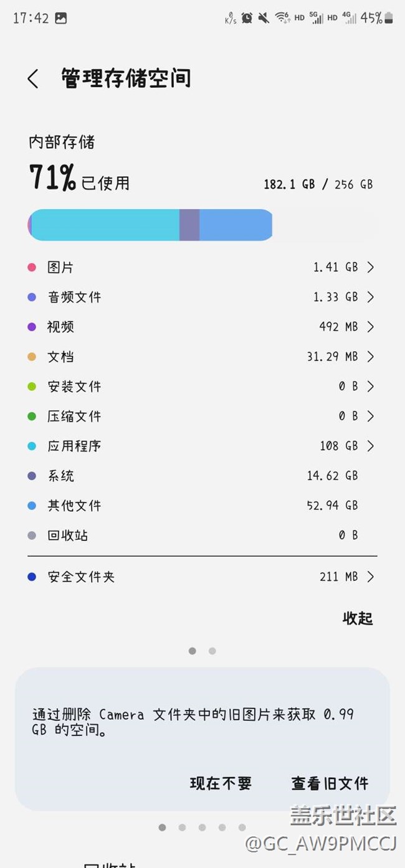The height and width of the screenshot is (868, 405).
Task: Expand the 应用程序 108 GB chevron
Action: coord(371,446)
